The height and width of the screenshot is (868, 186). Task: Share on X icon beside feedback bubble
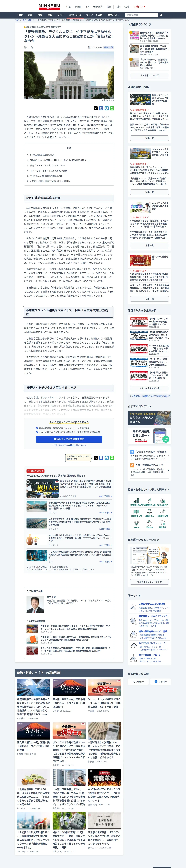95,458
